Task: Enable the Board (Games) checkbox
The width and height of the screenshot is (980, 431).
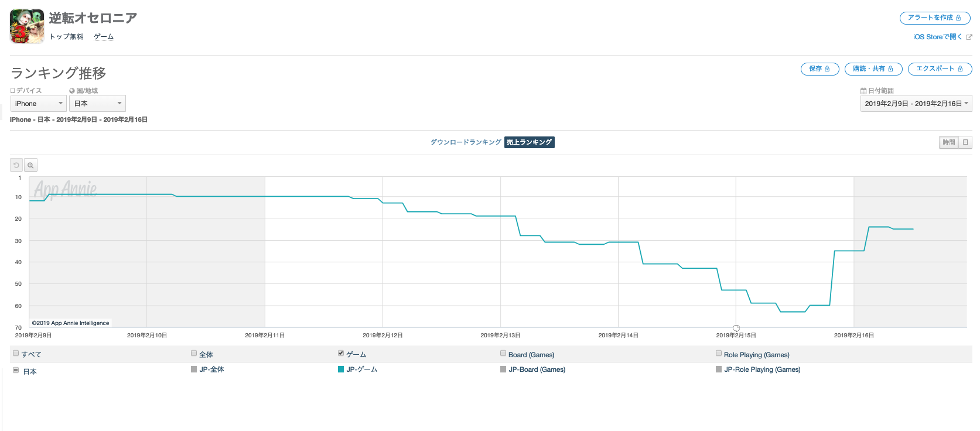Action: click(x=503, y=353)
